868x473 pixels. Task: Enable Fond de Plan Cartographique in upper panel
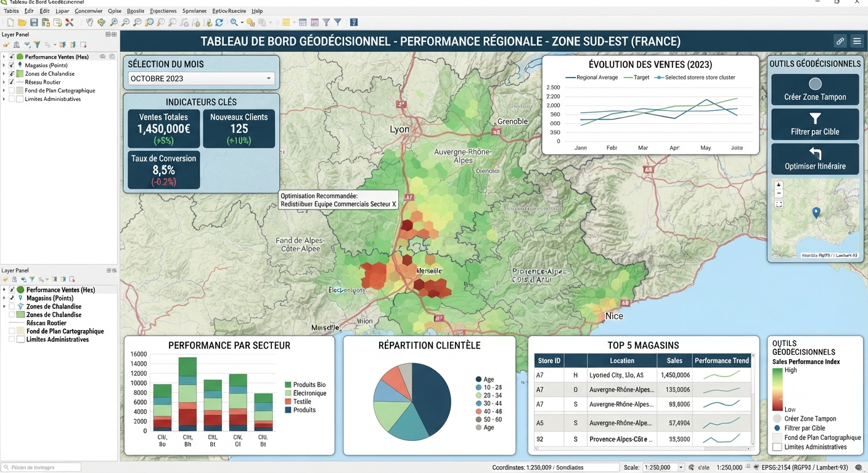(x=12, y=91)
